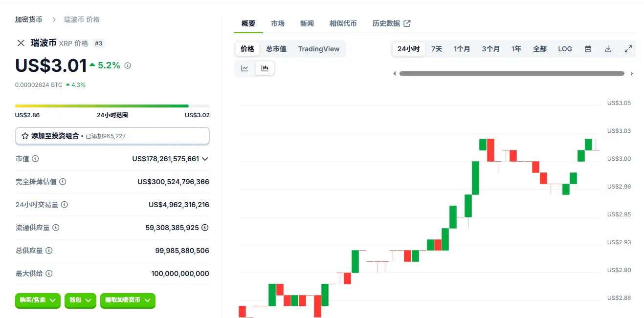Click the US$3.02 range high label
This screenshot has height=318, width=644.
pos(197,115)
